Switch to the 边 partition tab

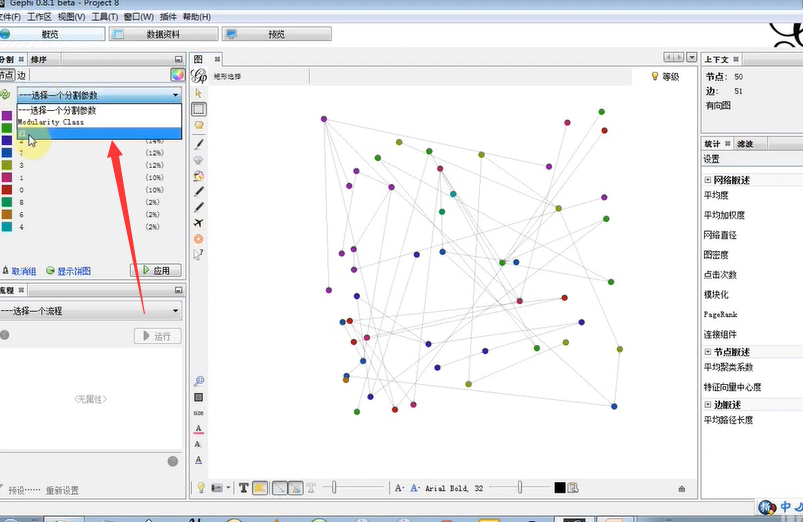coord(22,75)
